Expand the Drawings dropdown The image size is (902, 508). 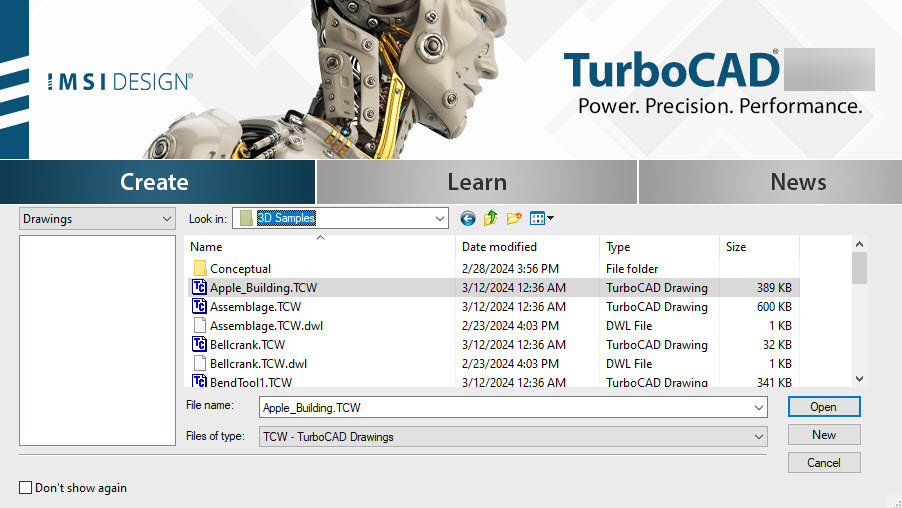click(97, 219)
